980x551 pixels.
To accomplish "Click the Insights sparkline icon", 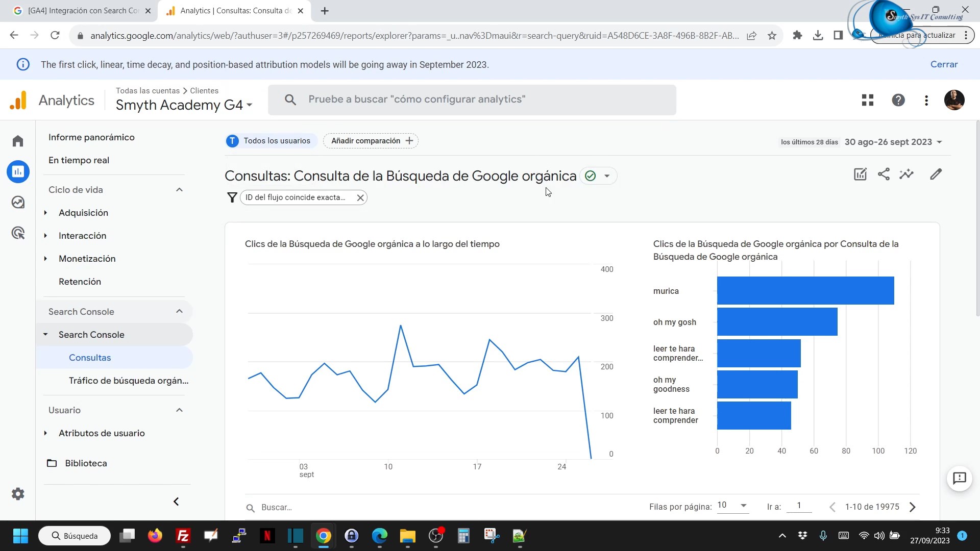I will (906, 174).
